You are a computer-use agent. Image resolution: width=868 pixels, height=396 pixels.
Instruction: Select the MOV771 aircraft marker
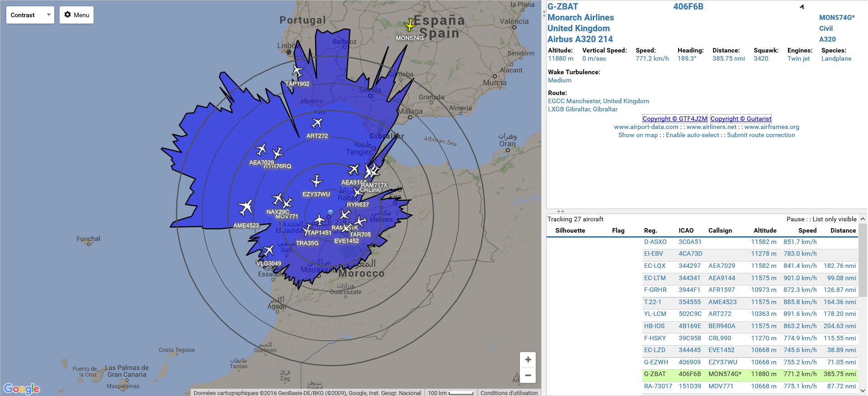tap(288, 203)
